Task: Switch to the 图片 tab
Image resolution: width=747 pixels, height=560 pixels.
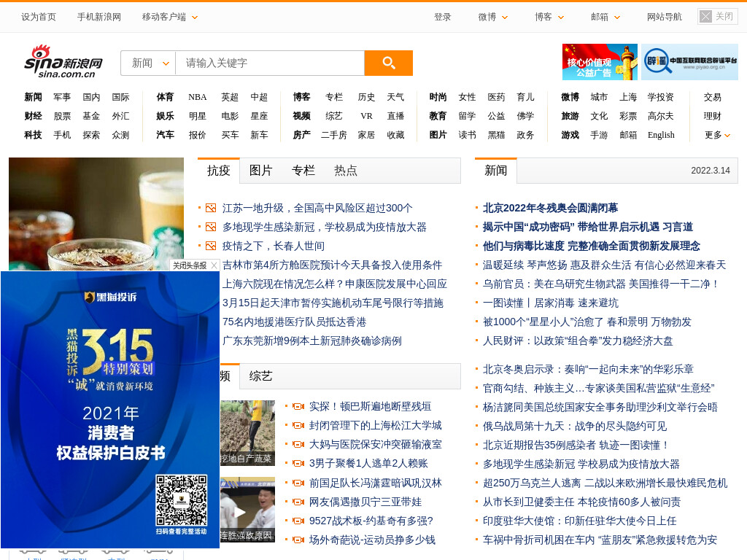Action: 261,171
